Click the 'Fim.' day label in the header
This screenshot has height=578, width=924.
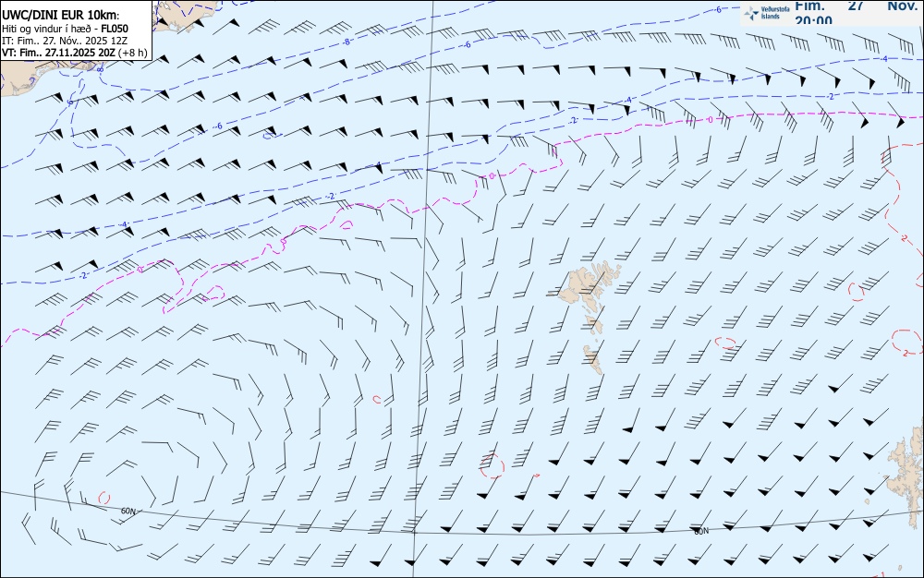point(809,6)
